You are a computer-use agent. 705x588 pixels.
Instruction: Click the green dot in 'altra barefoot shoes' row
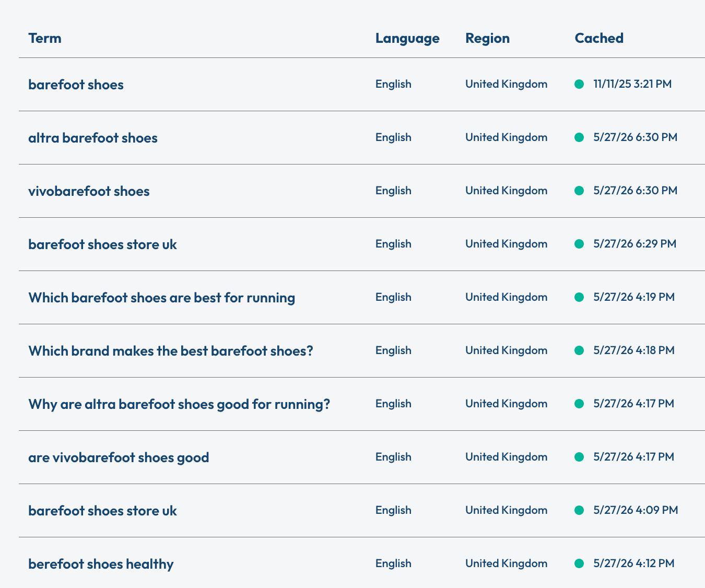coord(579,137)
